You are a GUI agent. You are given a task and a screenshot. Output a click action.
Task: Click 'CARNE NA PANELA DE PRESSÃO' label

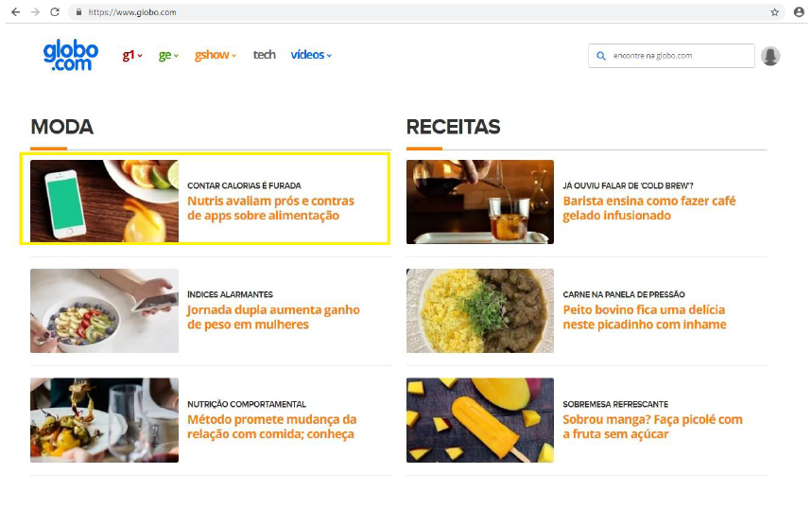(624, 294)
